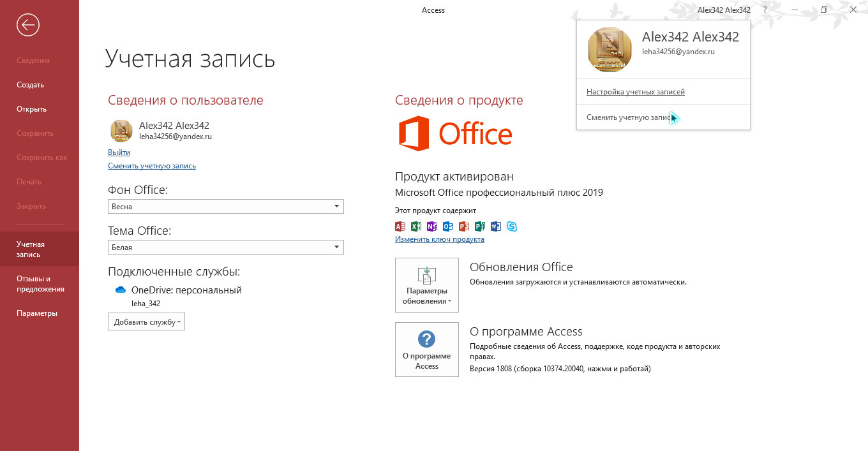Click the OneNote product icon
Viewport: 868px width, 451px height.
(x=432, y=226)
